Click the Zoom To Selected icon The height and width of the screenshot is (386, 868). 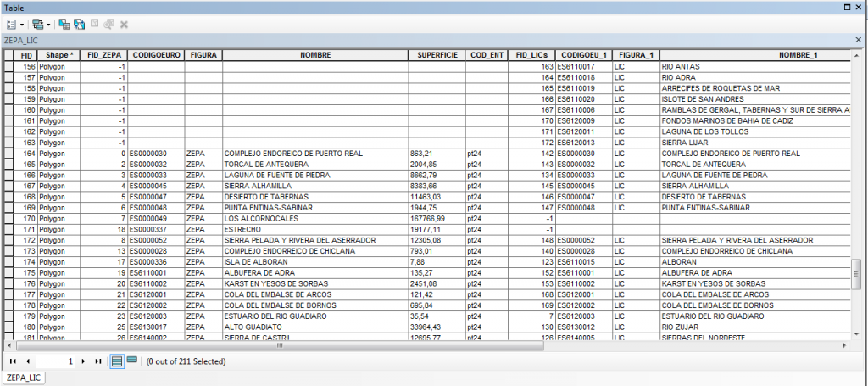pos(108,25)
